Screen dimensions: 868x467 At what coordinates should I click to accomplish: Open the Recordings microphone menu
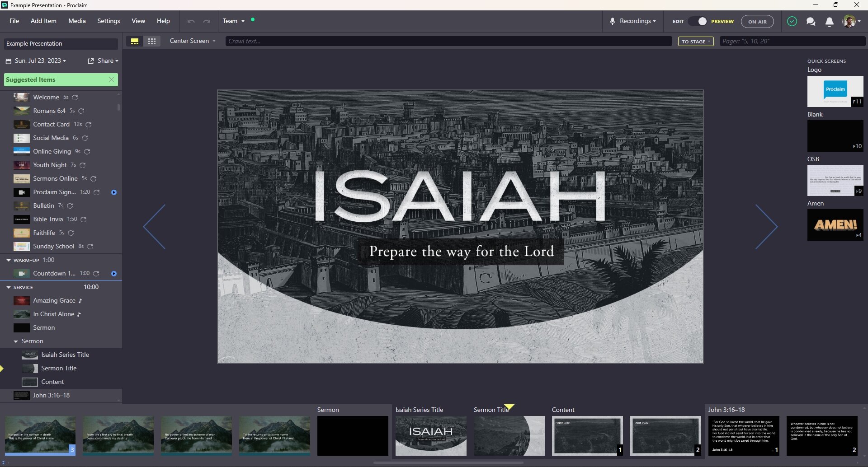(x=632, y=21)
